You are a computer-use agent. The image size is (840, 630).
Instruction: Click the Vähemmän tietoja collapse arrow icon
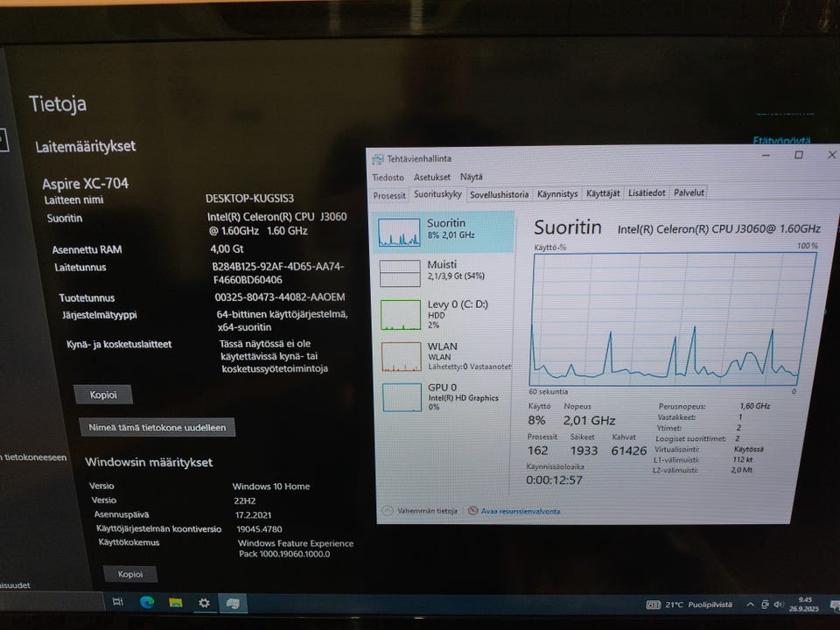tap(388, 510)
